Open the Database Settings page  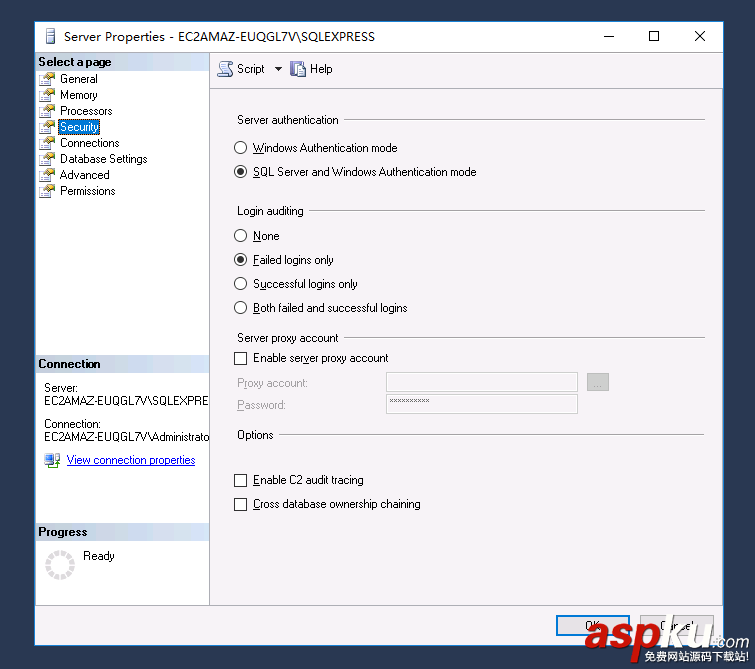click(x=104, y=158)
